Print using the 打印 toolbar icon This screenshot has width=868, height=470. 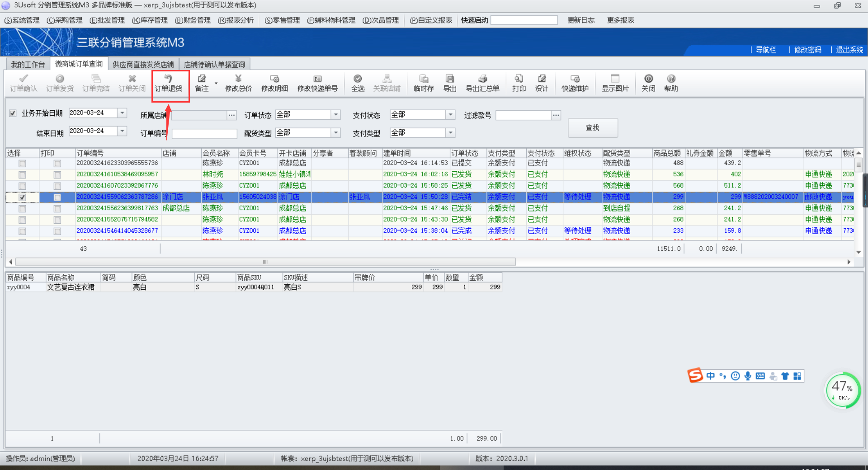pos(519,83)
